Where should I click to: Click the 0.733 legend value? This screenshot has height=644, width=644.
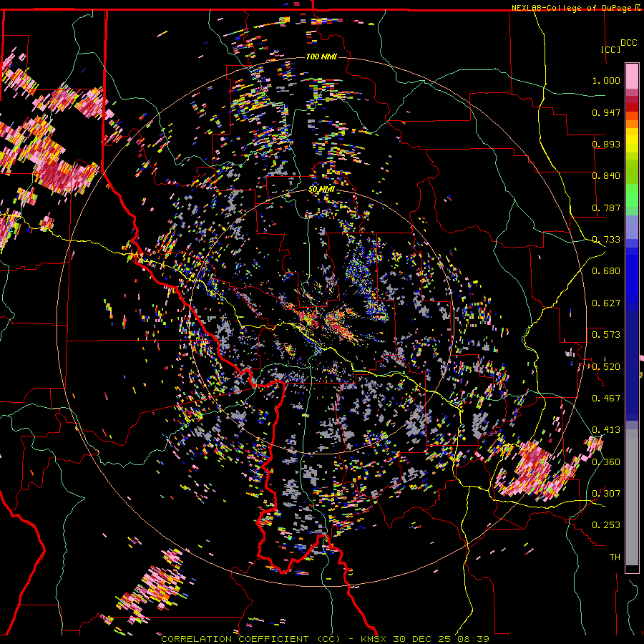tap(606, 240)
